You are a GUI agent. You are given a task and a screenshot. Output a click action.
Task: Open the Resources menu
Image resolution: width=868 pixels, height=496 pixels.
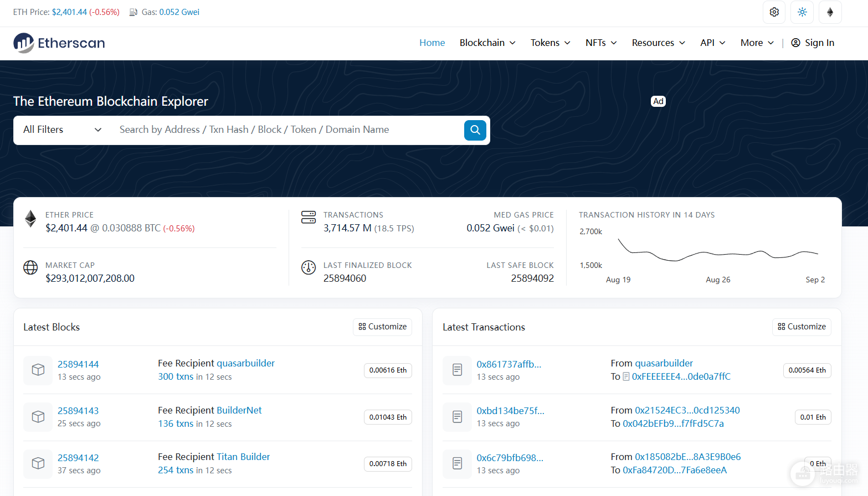[x=659, y=43]
